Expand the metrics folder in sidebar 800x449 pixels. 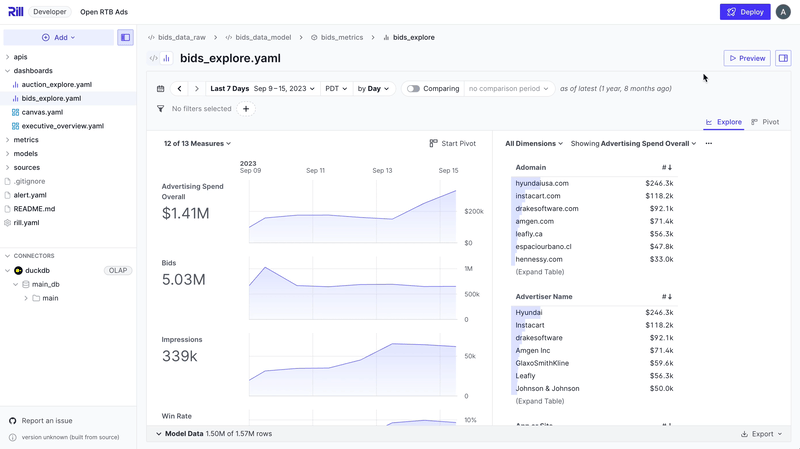tap(26, 140)
